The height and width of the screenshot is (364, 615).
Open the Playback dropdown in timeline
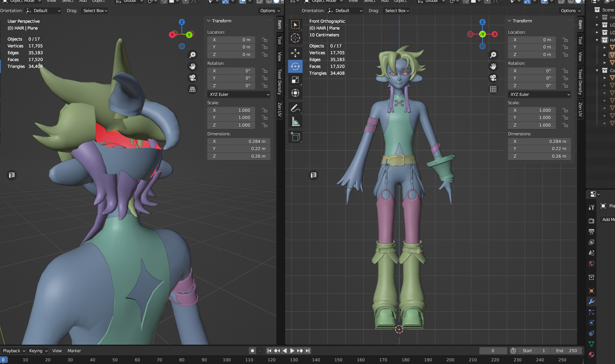[14, 351]
